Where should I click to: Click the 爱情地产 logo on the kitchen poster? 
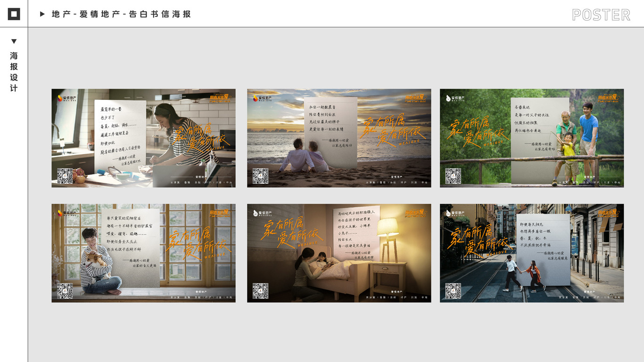tap(67, 99)
